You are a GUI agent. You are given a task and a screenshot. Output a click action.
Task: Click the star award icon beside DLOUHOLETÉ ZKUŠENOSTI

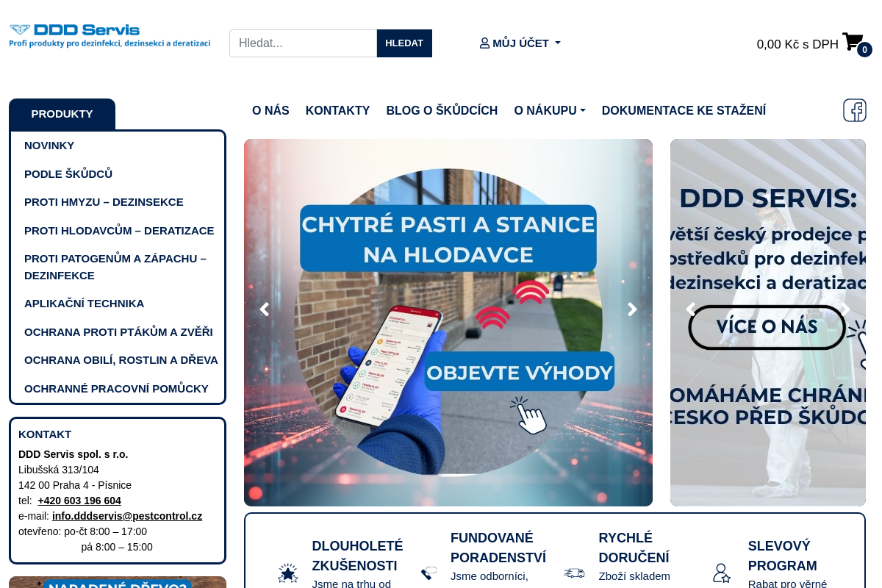coord(288,573)
